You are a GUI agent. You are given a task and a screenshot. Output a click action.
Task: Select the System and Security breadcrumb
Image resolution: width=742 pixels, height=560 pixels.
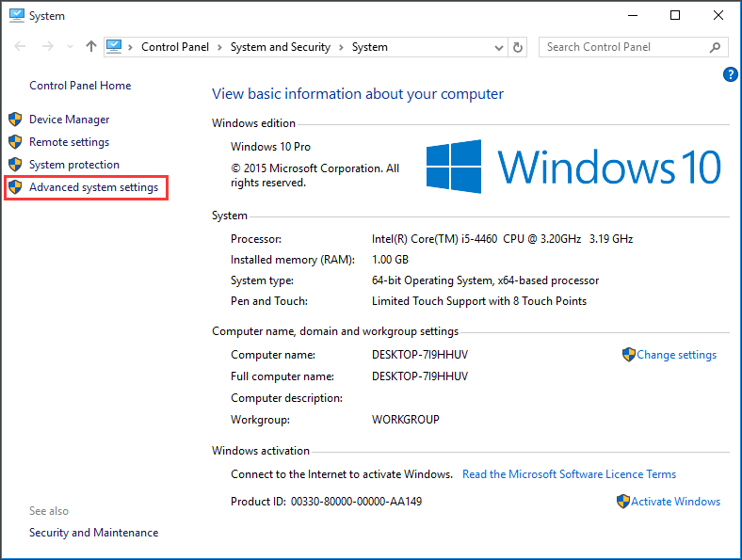[280, 47]
